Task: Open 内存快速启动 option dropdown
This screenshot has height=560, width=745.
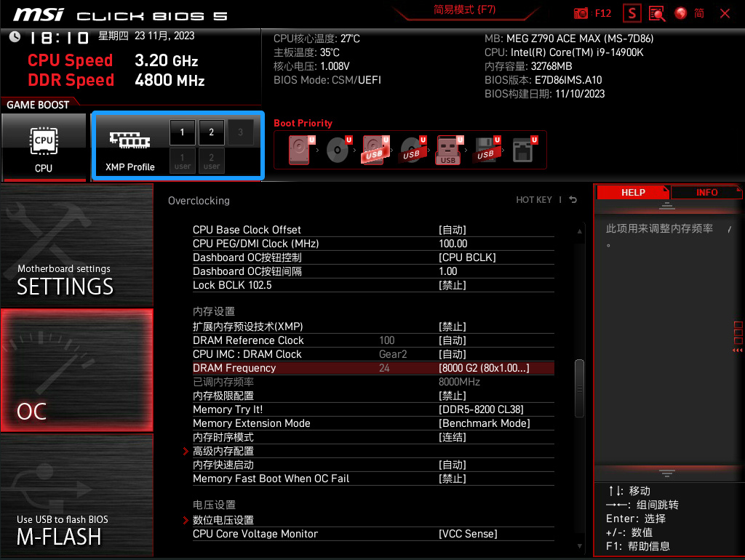Action: (453, 465)
